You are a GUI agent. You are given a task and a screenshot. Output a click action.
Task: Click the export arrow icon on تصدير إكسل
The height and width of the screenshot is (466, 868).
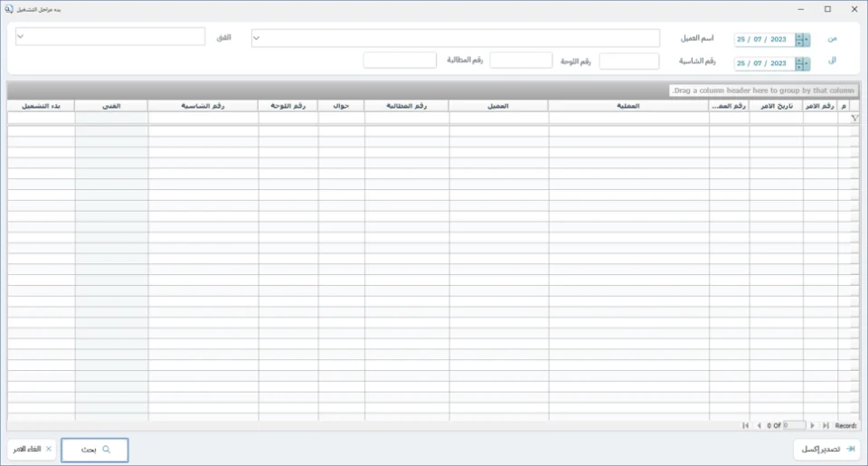tap(851, 449)
